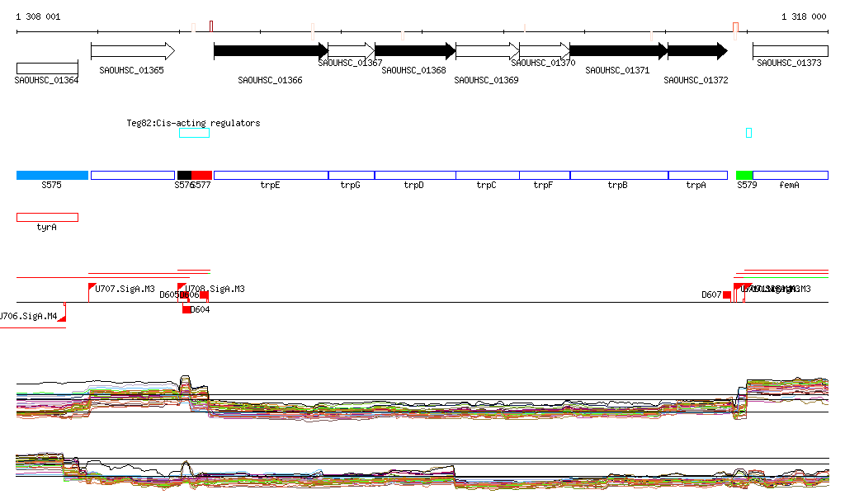
Task: Click the SAOUHSC_01365 white gene arrow
Action: (132, 51)
